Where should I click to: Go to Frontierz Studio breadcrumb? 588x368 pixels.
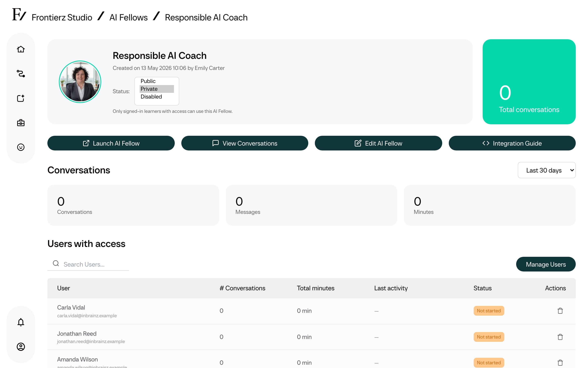[62, 18]
